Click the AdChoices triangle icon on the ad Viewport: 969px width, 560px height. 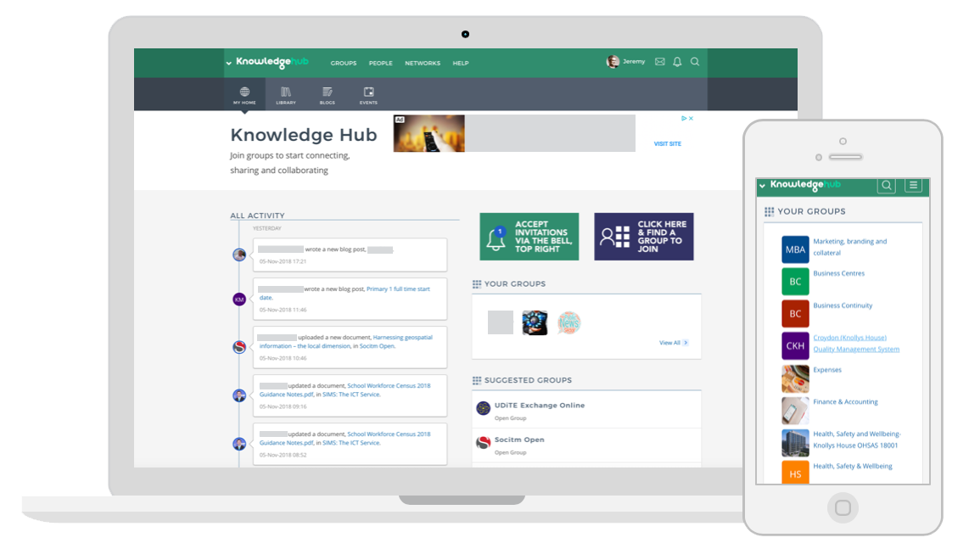[x=684, y=118]
